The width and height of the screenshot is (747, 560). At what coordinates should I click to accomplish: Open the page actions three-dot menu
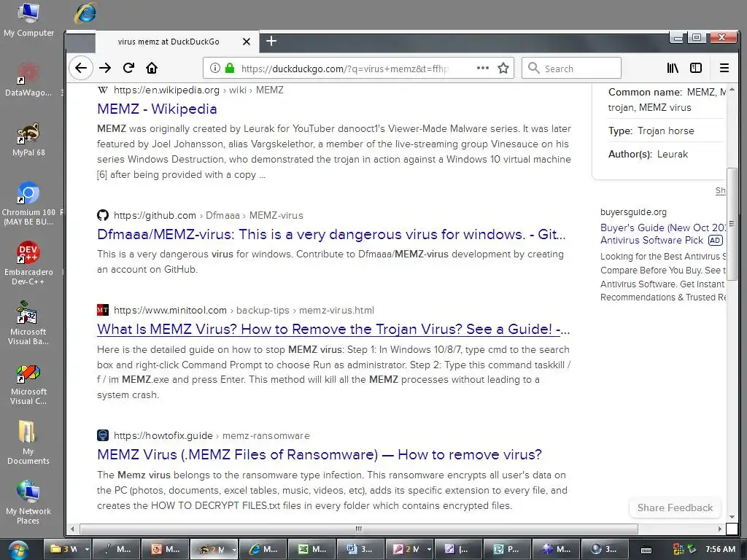(483, 68)
